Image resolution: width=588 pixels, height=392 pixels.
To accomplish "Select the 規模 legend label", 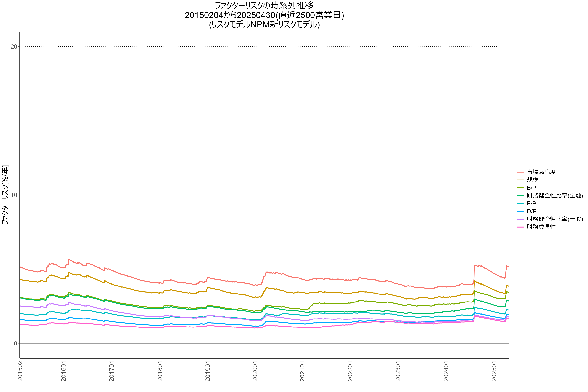I will pos(532,180).
